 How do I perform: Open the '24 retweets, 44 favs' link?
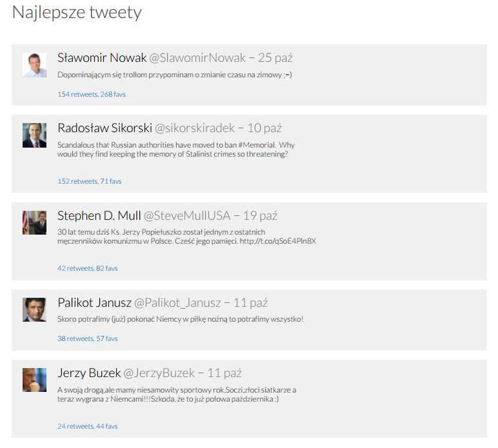pyautogui.click(x=87, y=426)
